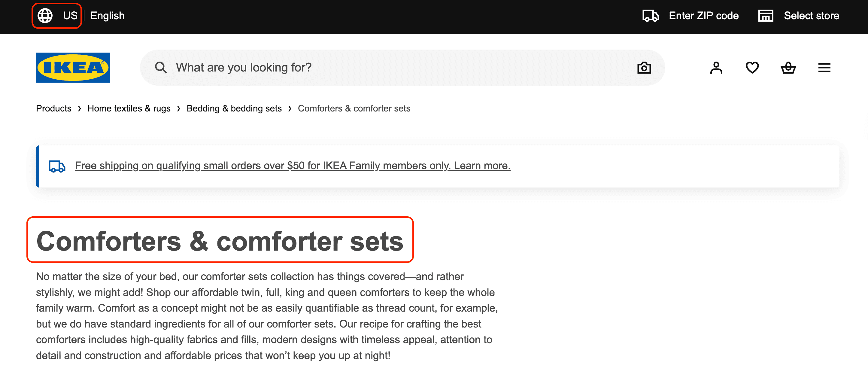The width and height of the screenshot is (868, 384).
Task: Switch to Home textiles & rugs category
Action: coord(129,108)
